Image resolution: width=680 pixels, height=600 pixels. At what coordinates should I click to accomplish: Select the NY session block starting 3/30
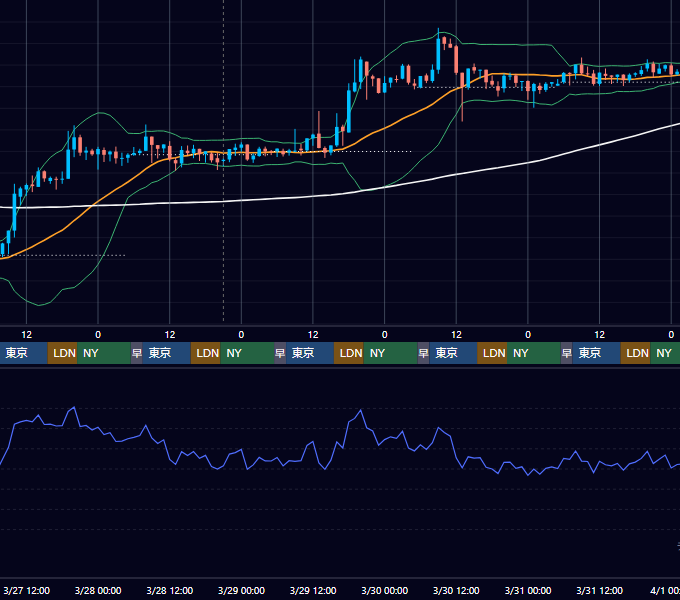[x=534, y=353]
